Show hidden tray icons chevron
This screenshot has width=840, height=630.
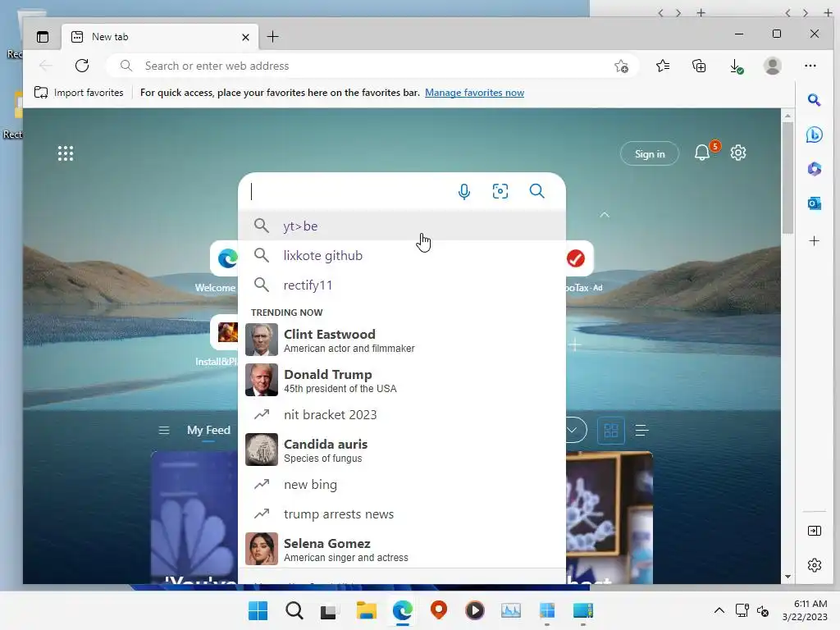pos(719,610)
